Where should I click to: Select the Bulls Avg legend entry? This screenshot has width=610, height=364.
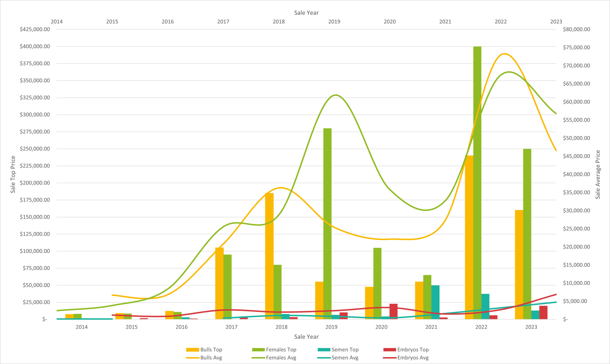click(x=211, y=358)
